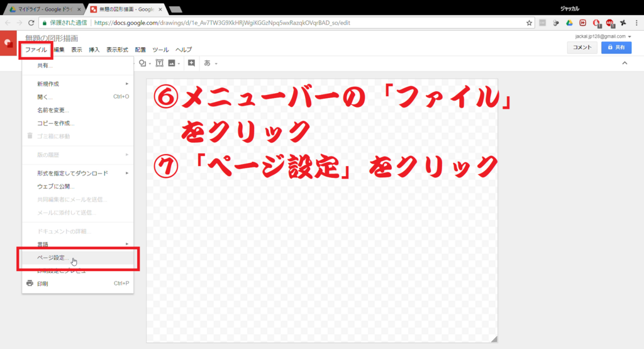Open the ヘルプ (Help) menu
Screen dimensions: 644x349
point(184,50)
